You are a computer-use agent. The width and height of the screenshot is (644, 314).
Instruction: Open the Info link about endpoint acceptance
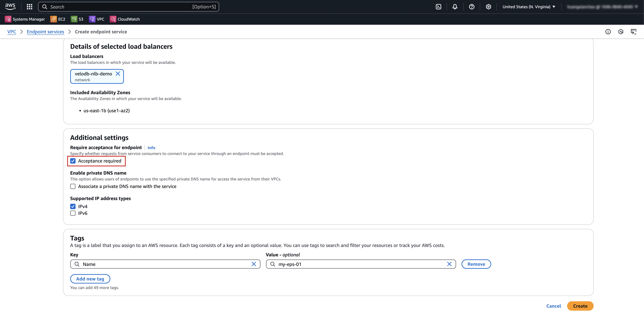click(x=151, y=147)
